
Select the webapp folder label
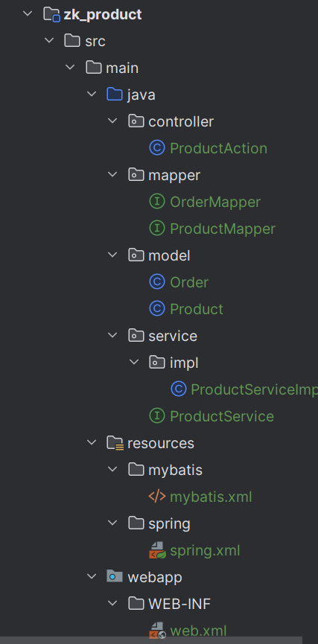click(x=155, y=578)
